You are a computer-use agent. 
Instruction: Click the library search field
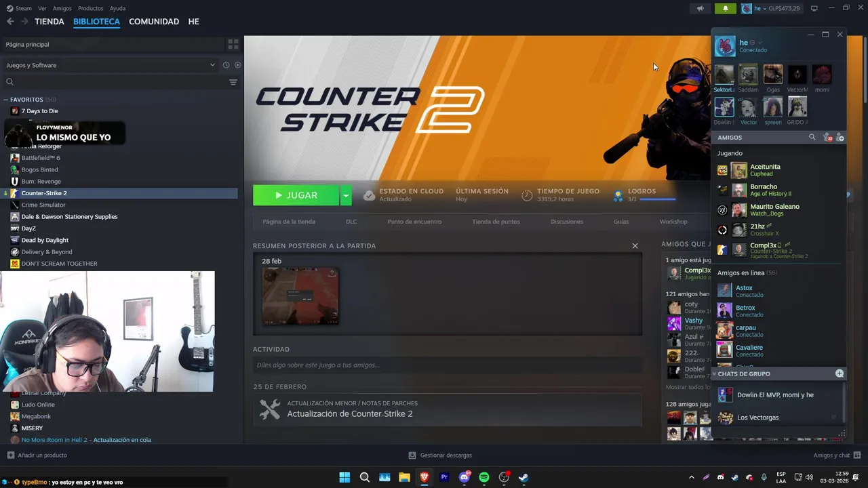pyautogui.click(x=115, y=82)
